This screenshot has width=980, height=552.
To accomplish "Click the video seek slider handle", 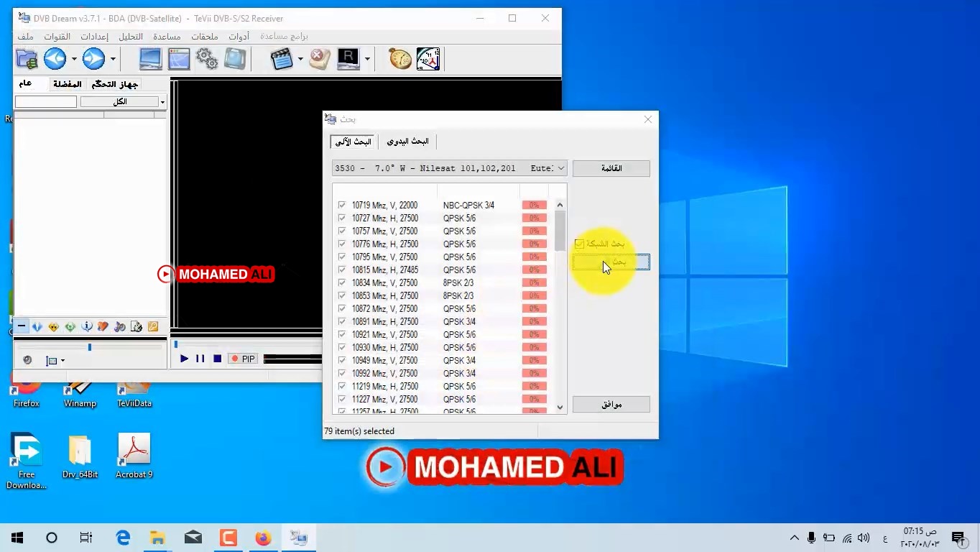I will point(176,345).
